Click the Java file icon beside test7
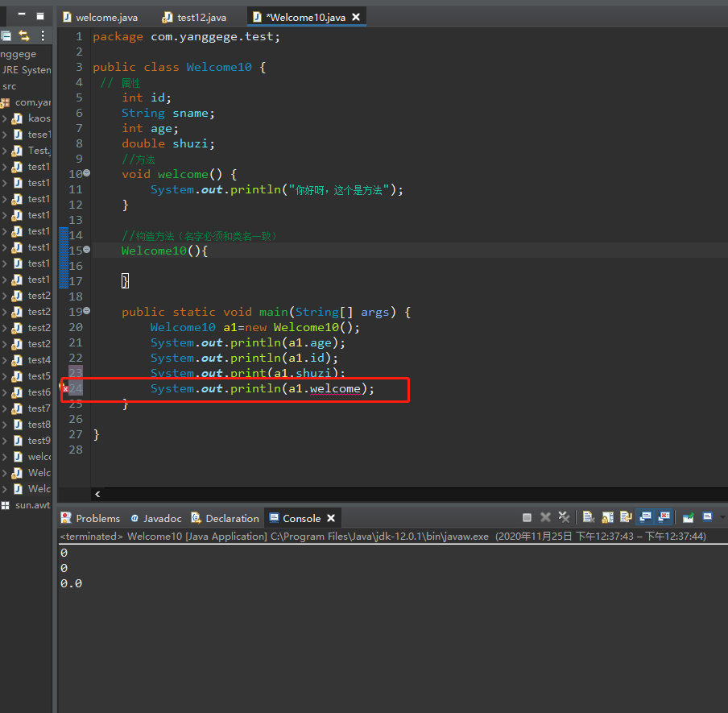The width and height of the screenshot is (728, 713). point(17,408)
